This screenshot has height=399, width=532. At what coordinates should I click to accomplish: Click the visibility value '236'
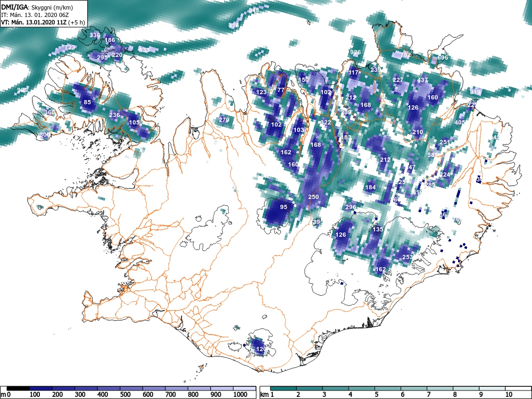[x=114, y=115]
